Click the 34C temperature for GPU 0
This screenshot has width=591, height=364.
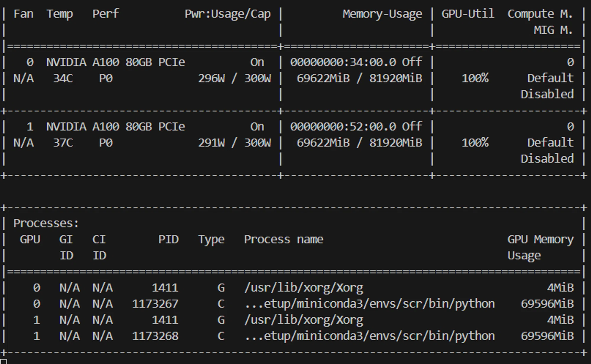tap(63, 78)
